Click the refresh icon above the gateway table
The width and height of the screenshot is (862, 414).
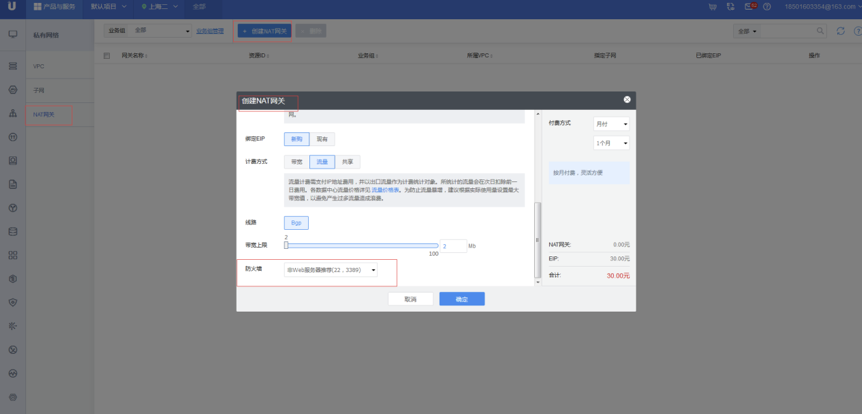(x=840, y=31)
